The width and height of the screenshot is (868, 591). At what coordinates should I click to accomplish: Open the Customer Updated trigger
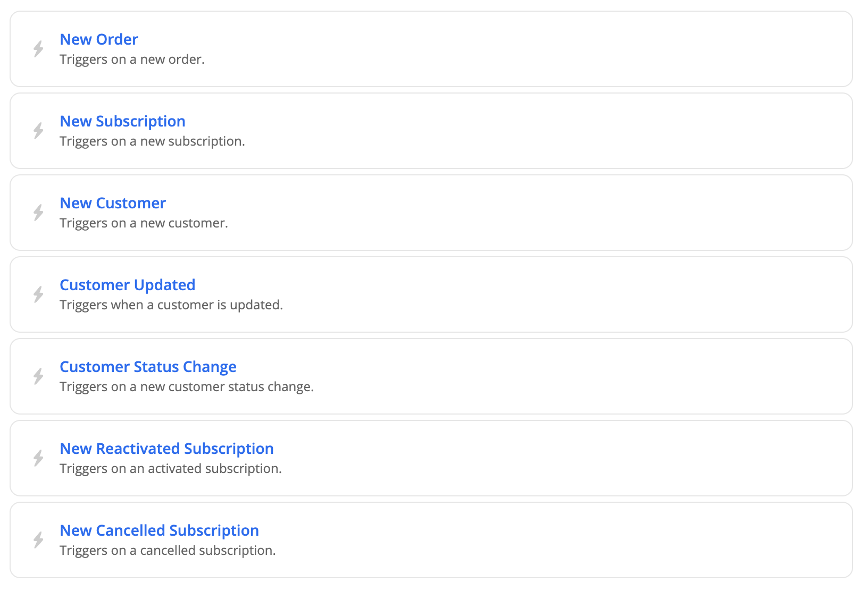[128, 285]
